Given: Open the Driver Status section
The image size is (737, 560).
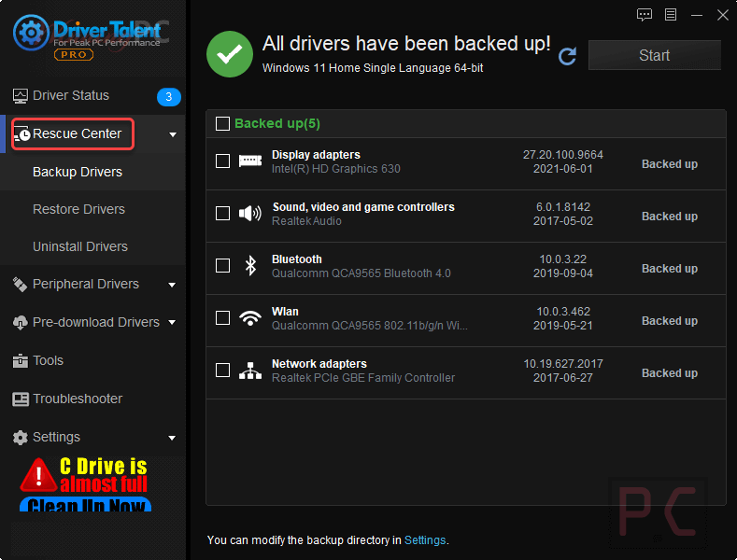Looking at the screenshot, I should pyautogui.click(x=92, y=96).
